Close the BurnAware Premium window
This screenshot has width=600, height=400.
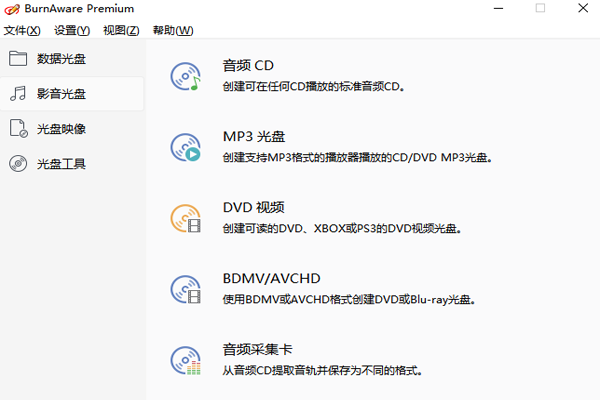click(583, 8)
